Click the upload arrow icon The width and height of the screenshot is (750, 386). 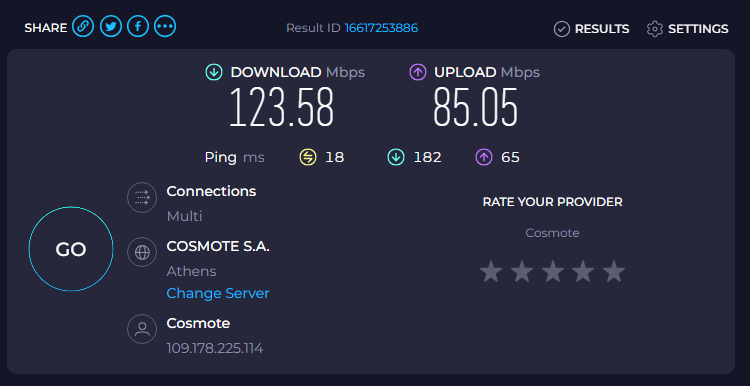click(x=418, y=73)
